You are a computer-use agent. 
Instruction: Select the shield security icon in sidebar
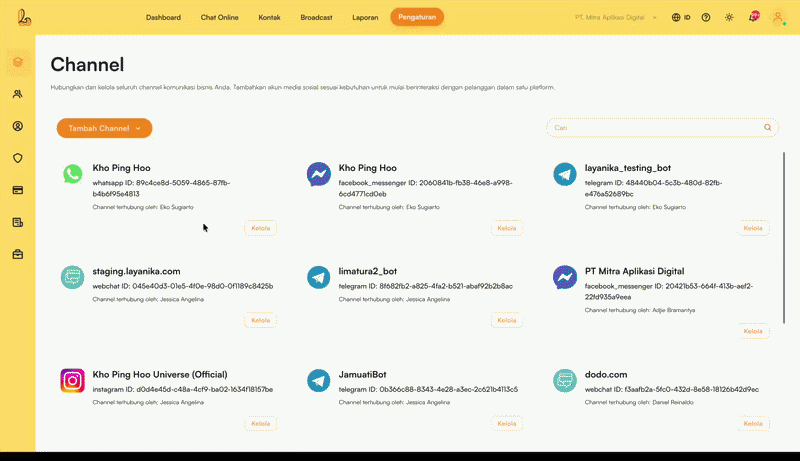18,158
